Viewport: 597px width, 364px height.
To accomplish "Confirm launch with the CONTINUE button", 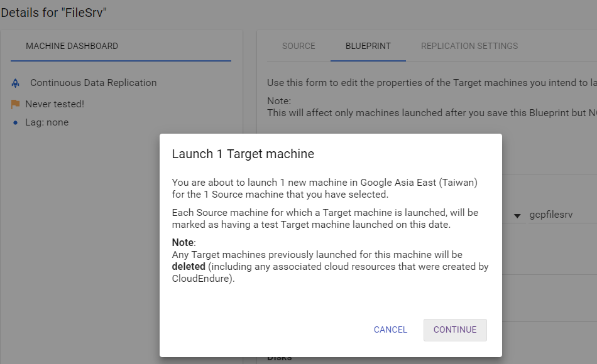I will [x=455, y=329].
